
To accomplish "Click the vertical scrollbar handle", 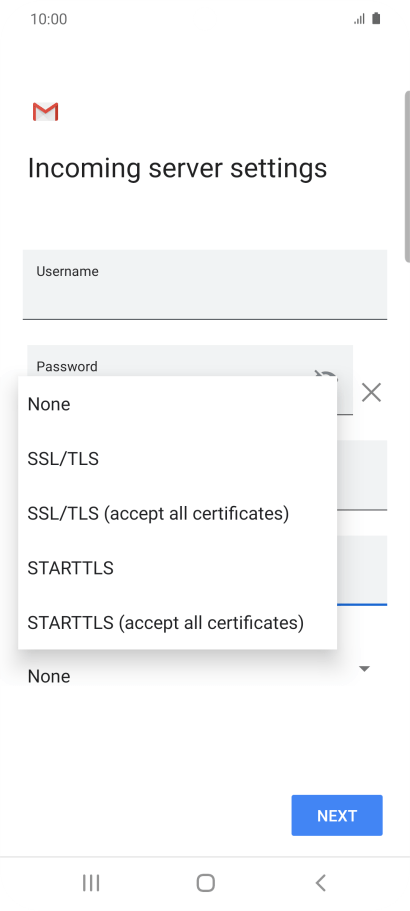I will point(407,176).
